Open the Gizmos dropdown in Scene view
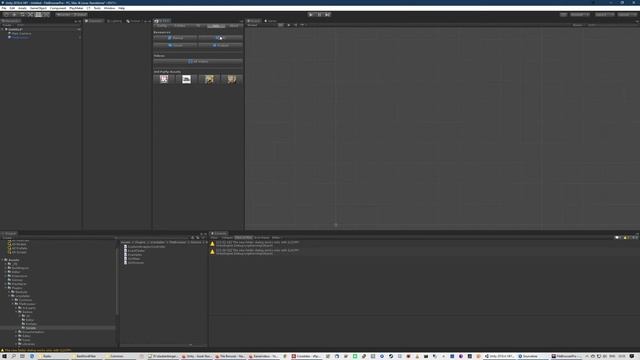The image size is (640, 360). pyautogui.click(x=578, y=25)
